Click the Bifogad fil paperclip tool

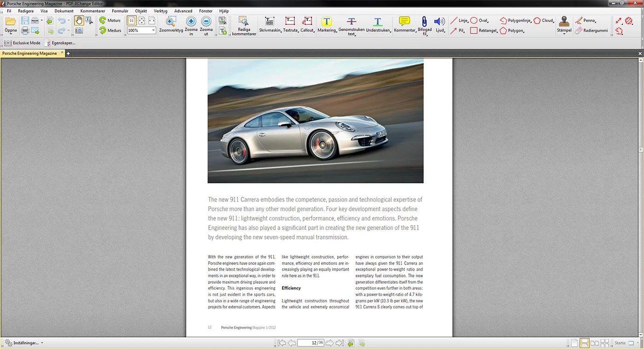click(x=425, y=26)
